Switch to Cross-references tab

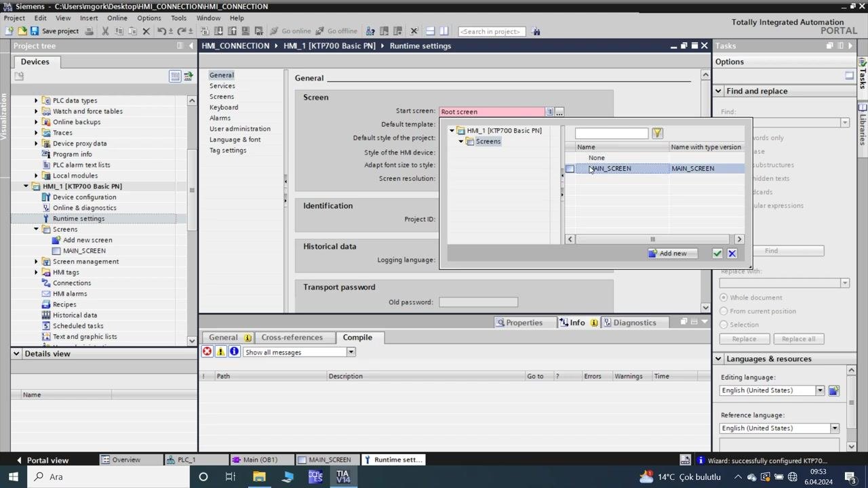click(x=292, y=337)
